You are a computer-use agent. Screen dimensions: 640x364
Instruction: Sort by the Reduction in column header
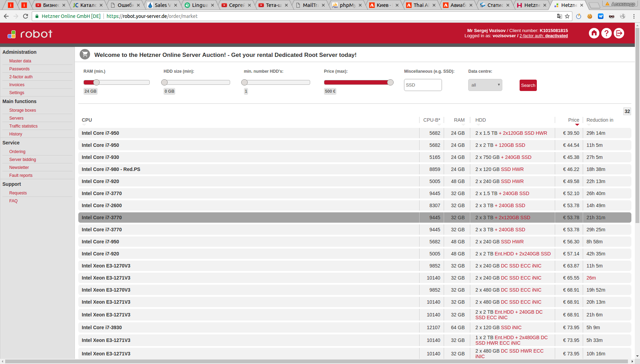(600, 120)
